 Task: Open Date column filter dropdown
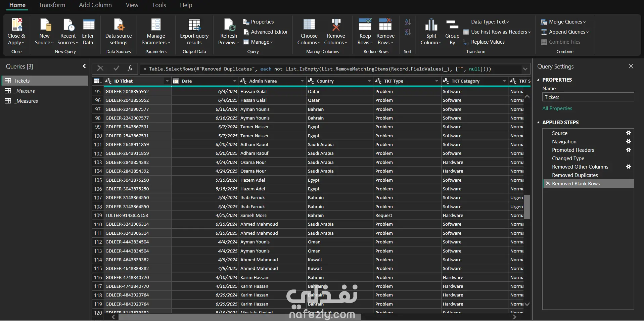point(235,81)
